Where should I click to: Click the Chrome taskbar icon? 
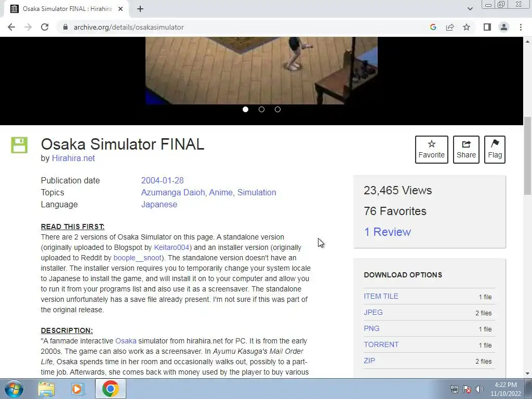pyautogui.click(x=110, y=389)
